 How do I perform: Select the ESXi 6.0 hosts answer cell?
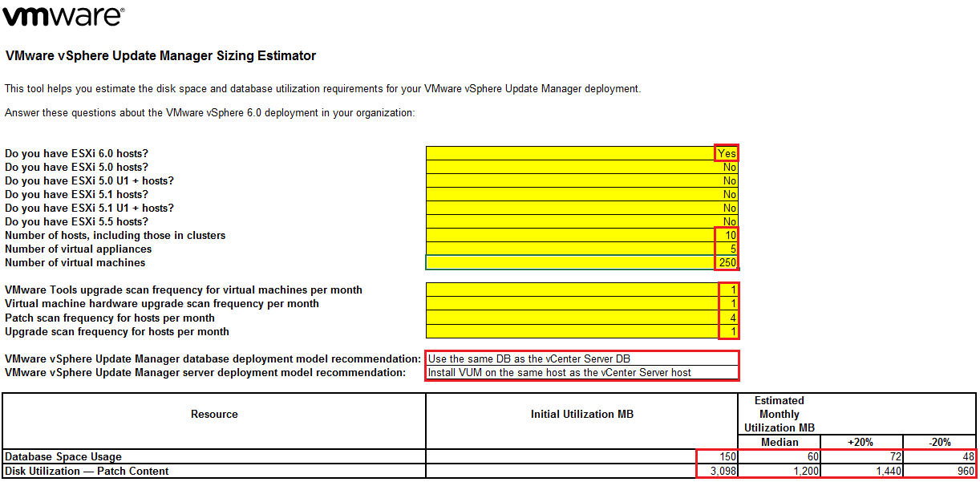[581, 153]
